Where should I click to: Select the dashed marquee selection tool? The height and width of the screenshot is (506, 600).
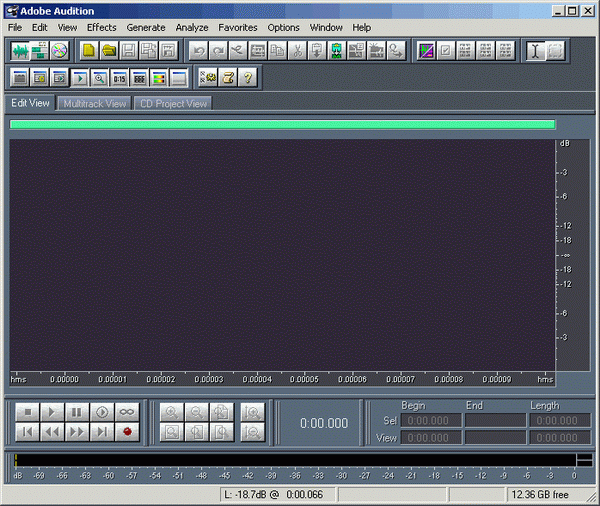pyautogui.click(x=555, y=51)
